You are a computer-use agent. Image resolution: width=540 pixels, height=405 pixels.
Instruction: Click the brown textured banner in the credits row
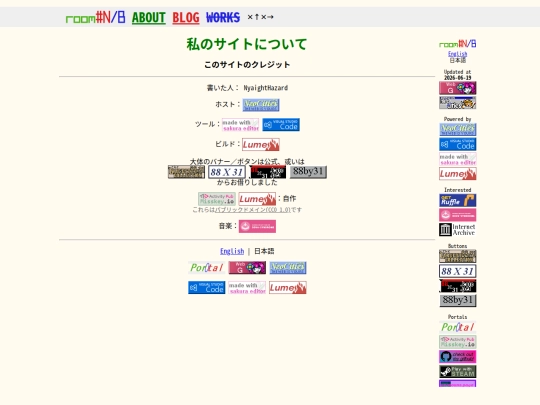(x=186, y=172)
